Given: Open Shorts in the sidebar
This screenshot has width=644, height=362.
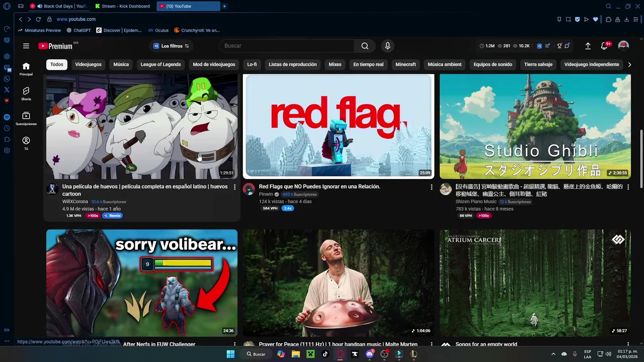Looking at the screenshot, I should (x=26, y=94).
